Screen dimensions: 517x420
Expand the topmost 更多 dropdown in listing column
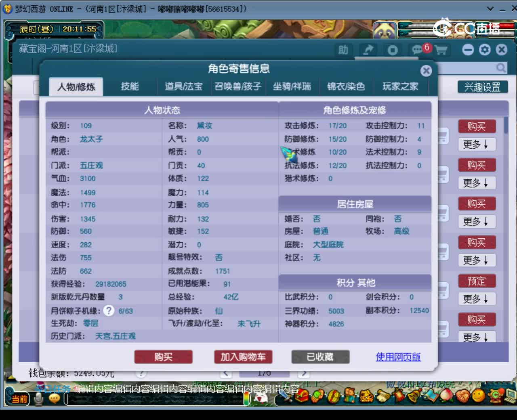pos(477,144)
